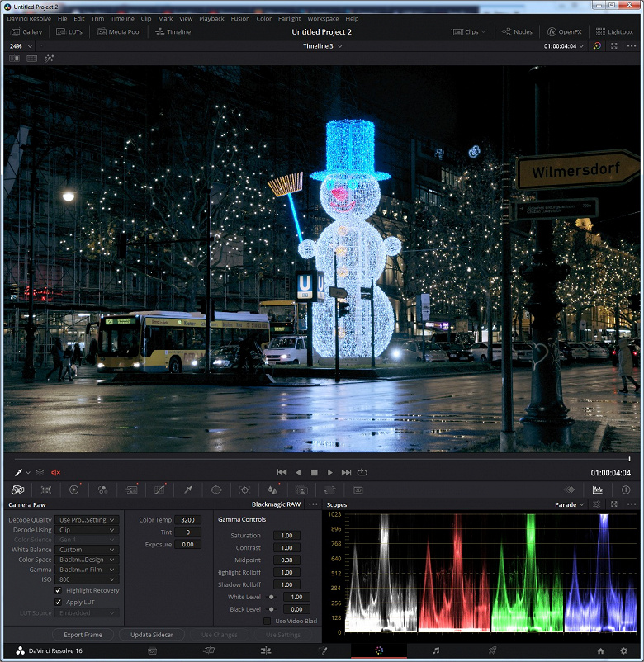Open the Workspace menu
The image size is (644, 662).
(323, 18)
